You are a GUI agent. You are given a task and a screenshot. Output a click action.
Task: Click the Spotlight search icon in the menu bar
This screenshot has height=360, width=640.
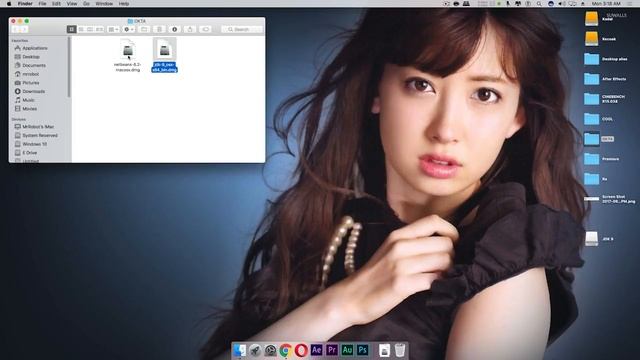click(x=539, y=3)
